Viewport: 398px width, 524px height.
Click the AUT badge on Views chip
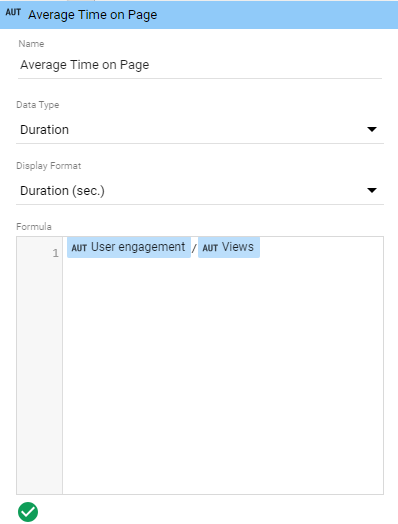(x=210, y=248)
